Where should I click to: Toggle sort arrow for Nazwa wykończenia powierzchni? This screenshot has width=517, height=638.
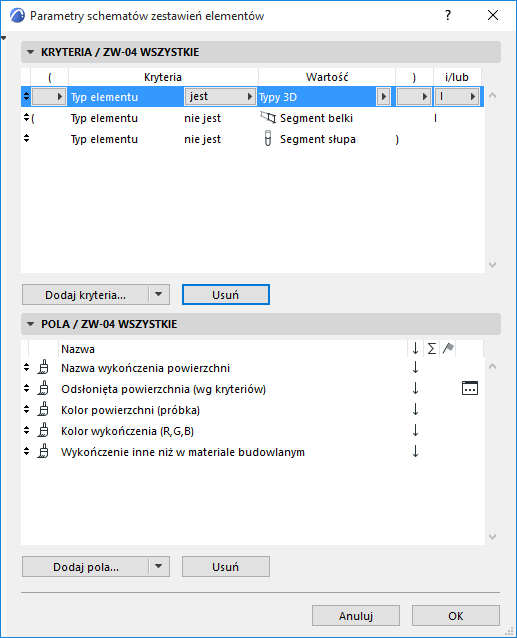click(415, 367)
